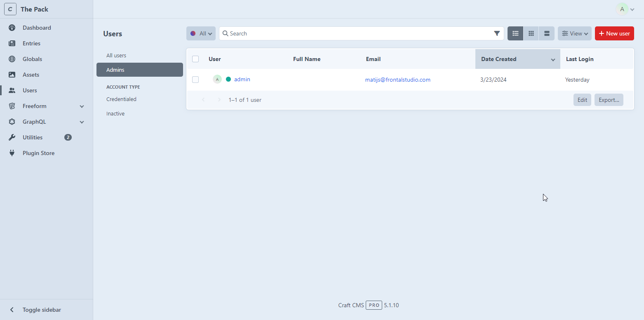Expand the GraphQL submenu chevron
This screenshot has height=320, width=644.
tap(82, 122)
